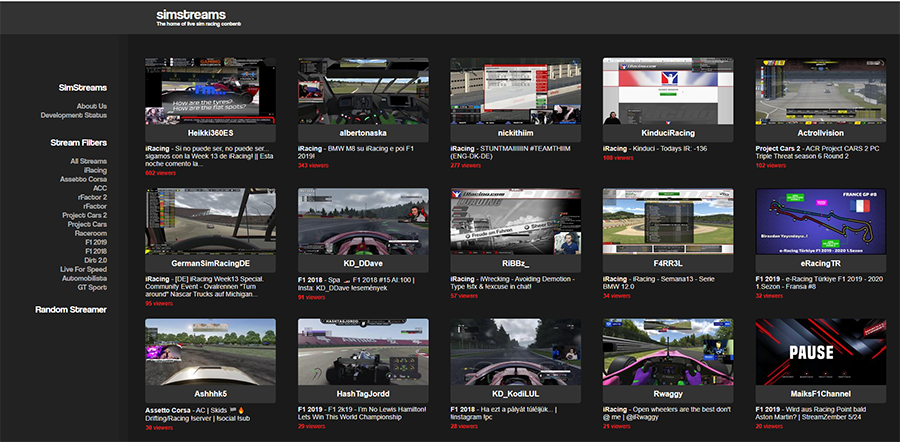Filter streams by Raceroom

point(91,233)
